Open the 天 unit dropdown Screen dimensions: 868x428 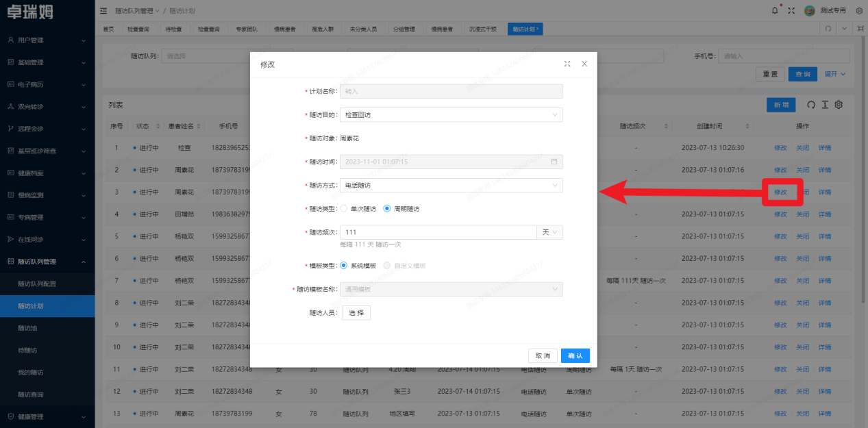point(549,233)
